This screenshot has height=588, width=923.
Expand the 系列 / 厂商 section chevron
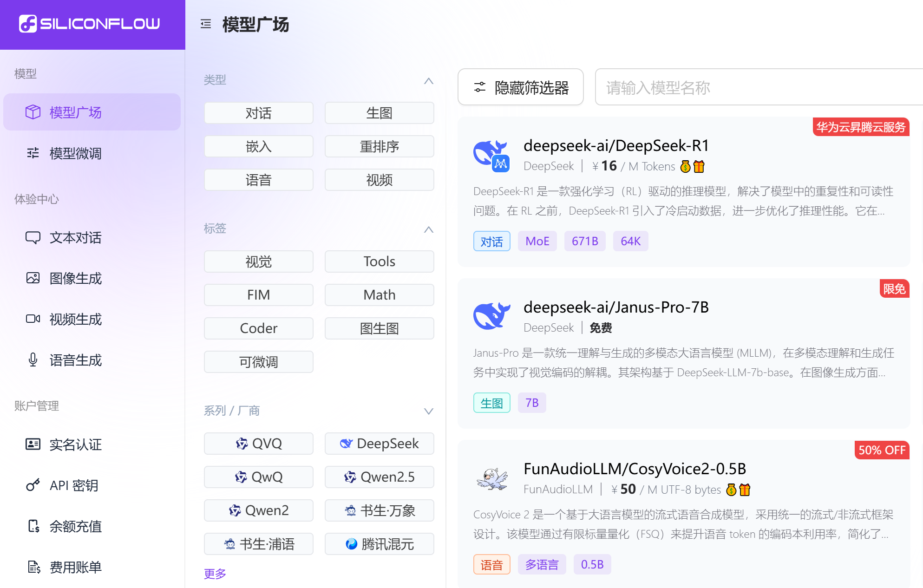(429, 411)
